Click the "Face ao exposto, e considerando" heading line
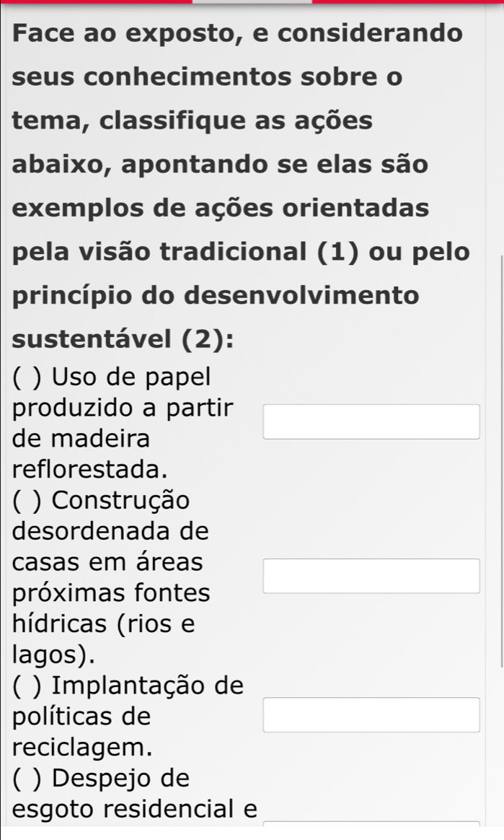Screen dimensions: 504x840 (237, 33)
